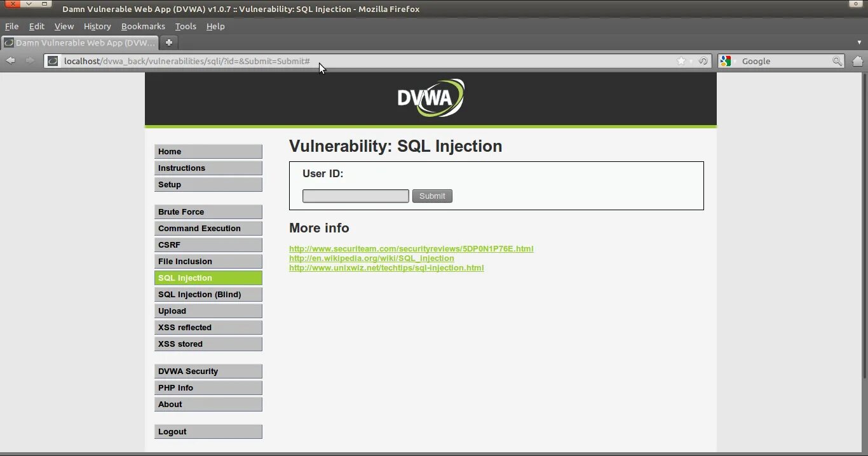Select the Damn Vulnerable Web App tab
The width and height of the screenshot is (868, 456).
click(x=80, y=43)
